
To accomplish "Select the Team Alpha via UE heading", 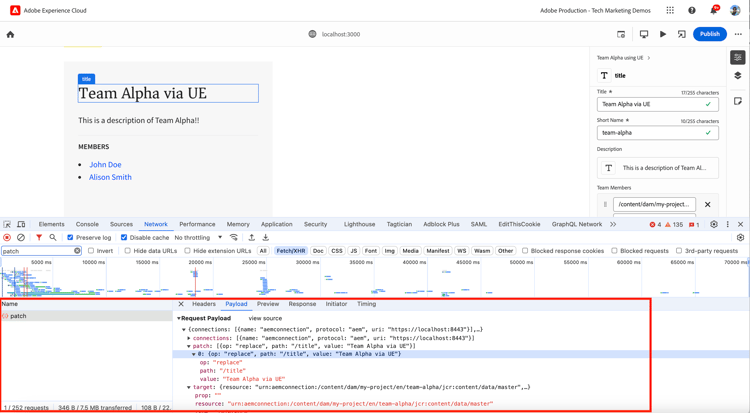I will (x=168, y=93).
